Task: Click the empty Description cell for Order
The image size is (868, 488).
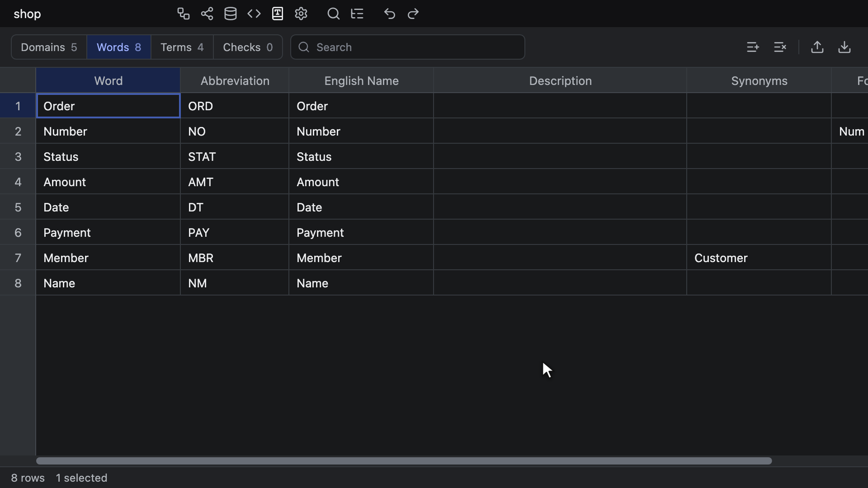Action: (560, 106)
